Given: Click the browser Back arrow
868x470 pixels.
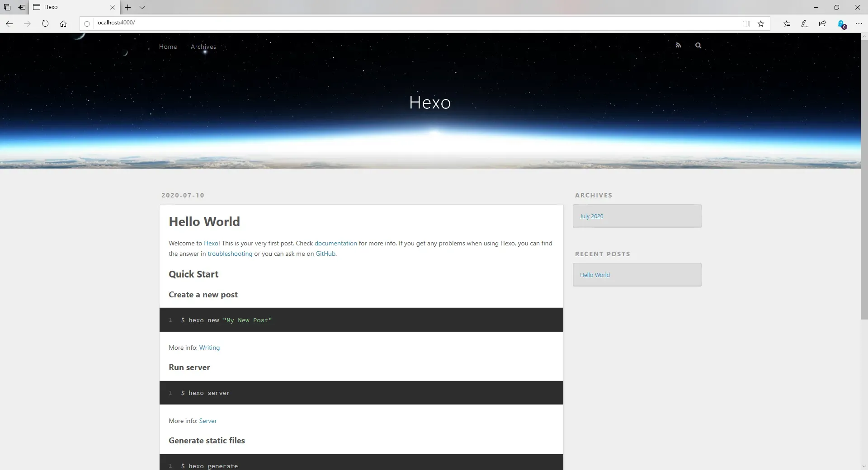Looking at the screenshot, I should coord(9,23).
